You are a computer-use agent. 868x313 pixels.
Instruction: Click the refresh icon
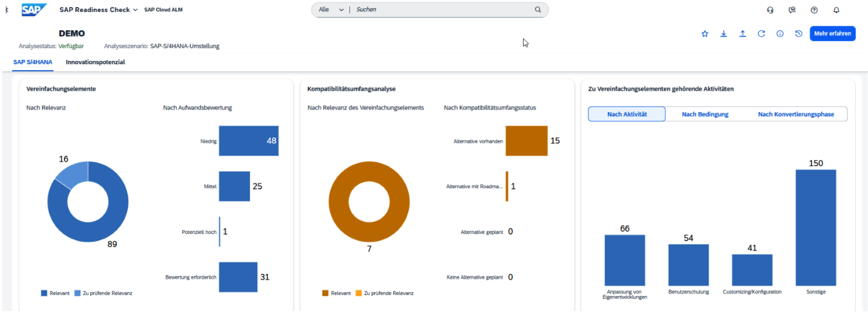[761, 34]
